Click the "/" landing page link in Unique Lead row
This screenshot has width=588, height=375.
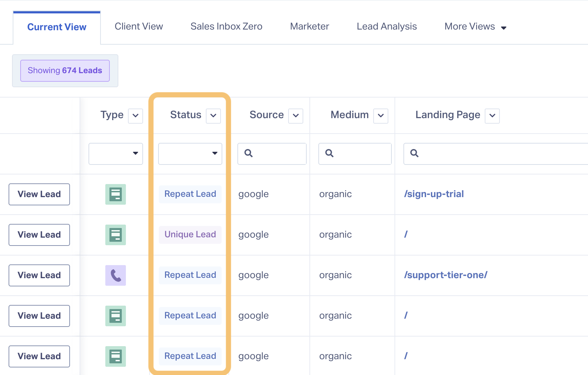point(406,235)
